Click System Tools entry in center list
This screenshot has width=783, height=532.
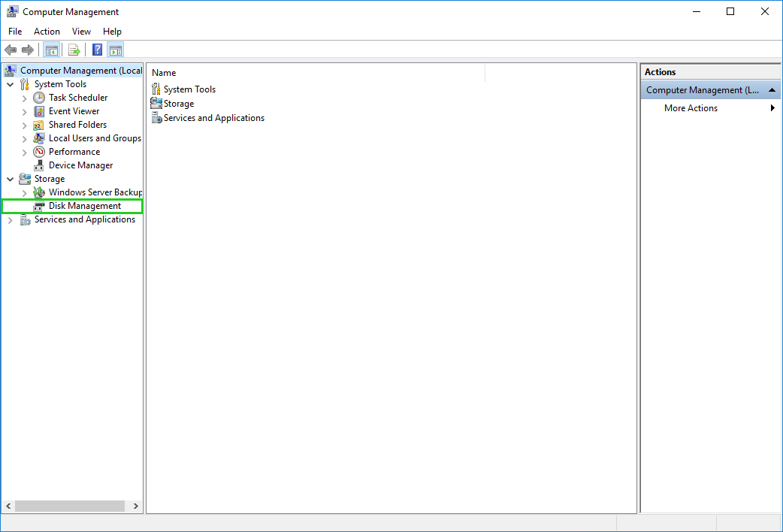click(x=189, y=89)
